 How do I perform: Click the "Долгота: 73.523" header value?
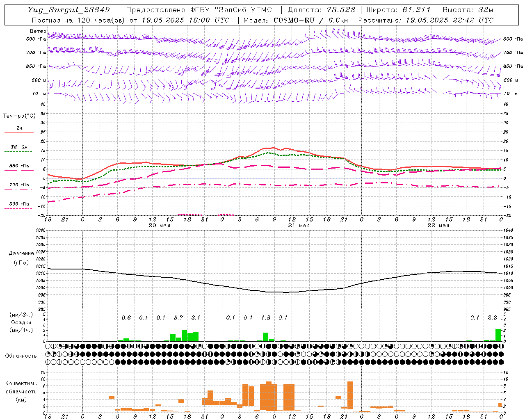[x=322, y=10]
